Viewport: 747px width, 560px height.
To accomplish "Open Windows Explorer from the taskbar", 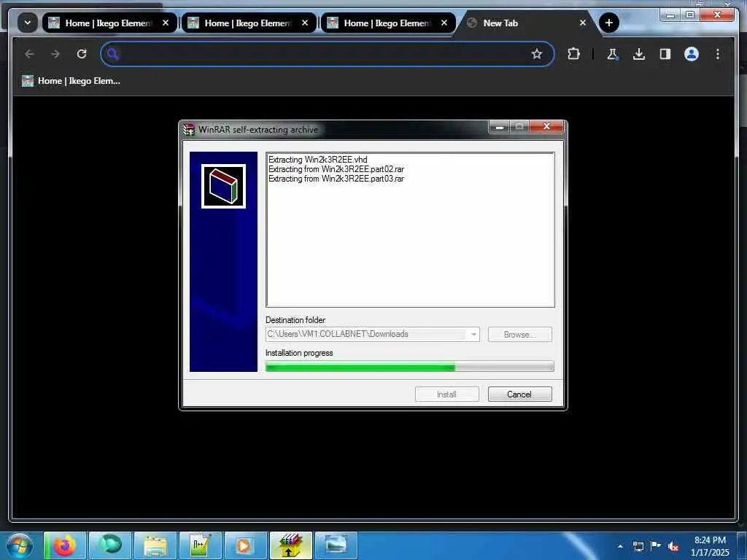I will pyautogui.click(x=155, y=545).
